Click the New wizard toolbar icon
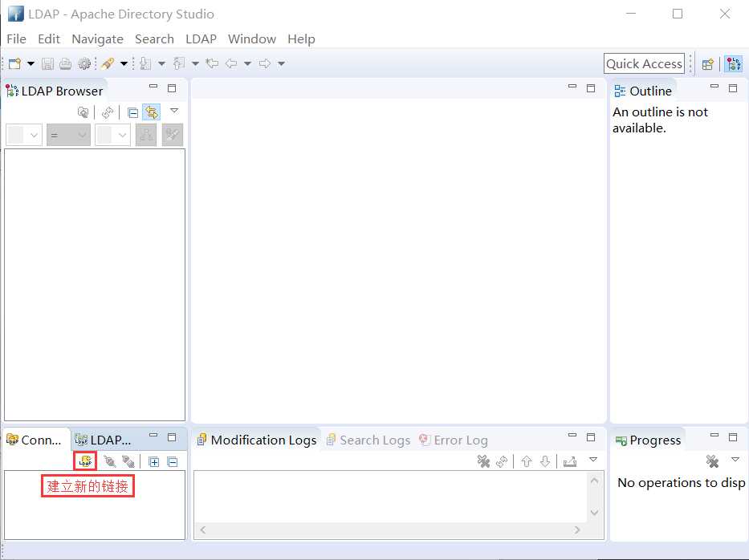Image resolution: width=749 pixels, height=560 pixels. [14, 63]
